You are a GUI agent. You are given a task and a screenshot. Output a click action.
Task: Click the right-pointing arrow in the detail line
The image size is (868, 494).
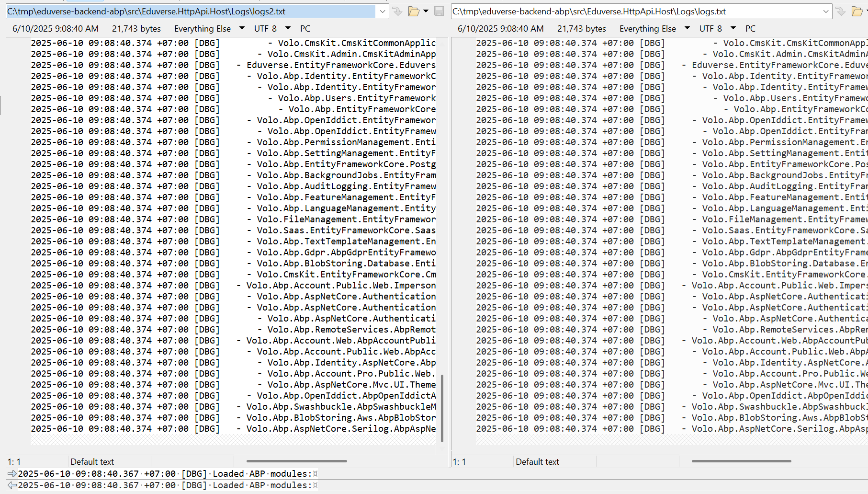click(x=12, y=474)
